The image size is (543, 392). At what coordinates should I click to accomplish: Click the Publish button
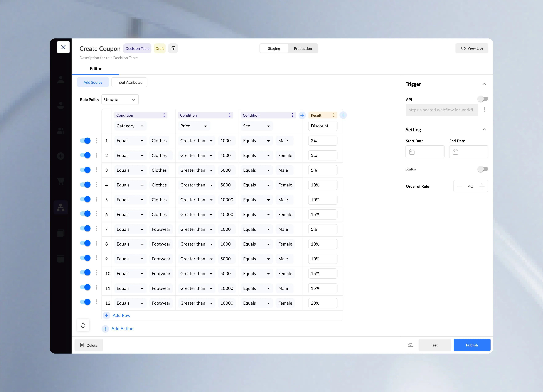click(x=472, y=345)
